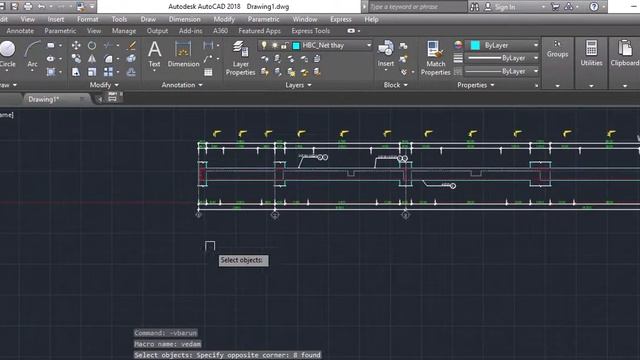This screenshot has height=360, width=640.
Task: Click the cyan layer color swatch
Action: point(296,45)
